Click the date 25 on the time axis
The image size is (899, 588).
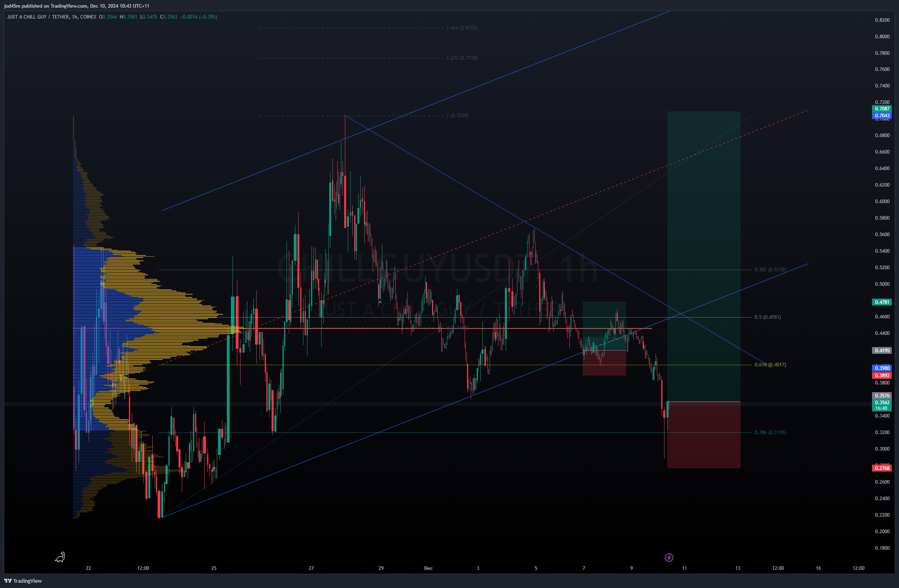click(214, 568)
